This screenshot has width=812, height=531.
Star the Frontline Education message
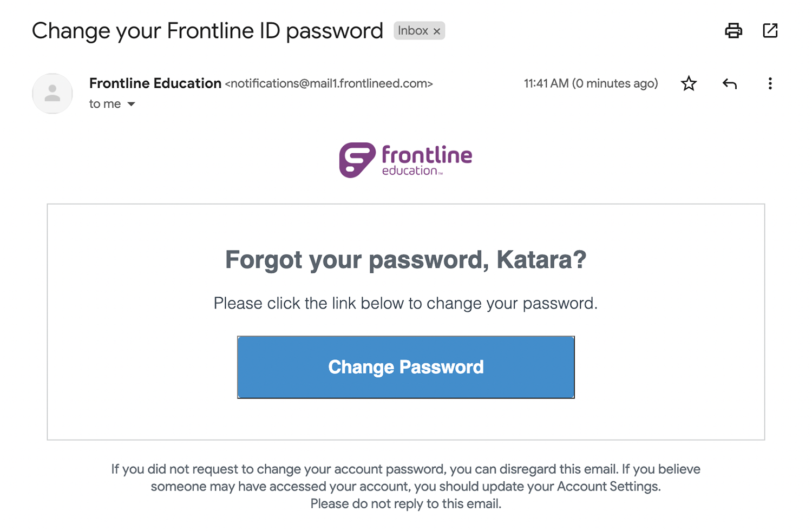[689, 83]
